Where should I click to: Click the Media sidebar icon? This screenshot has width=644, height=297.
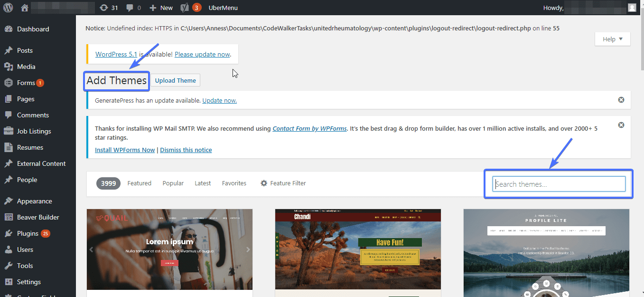9,67
